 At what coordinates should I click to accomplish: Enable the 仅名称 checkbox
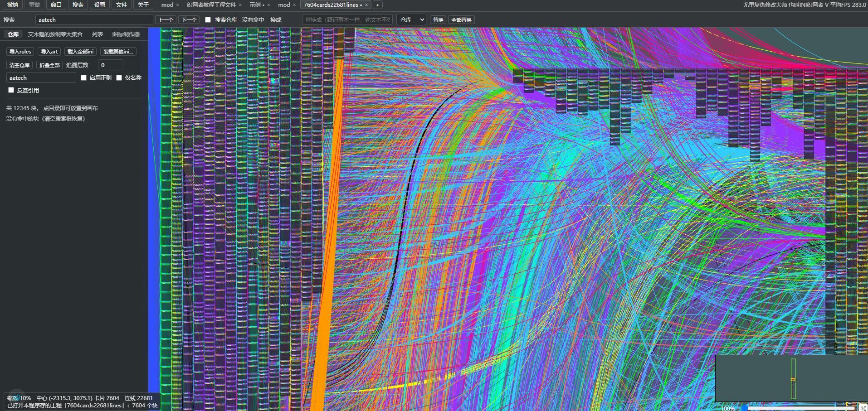click(119, 77)
